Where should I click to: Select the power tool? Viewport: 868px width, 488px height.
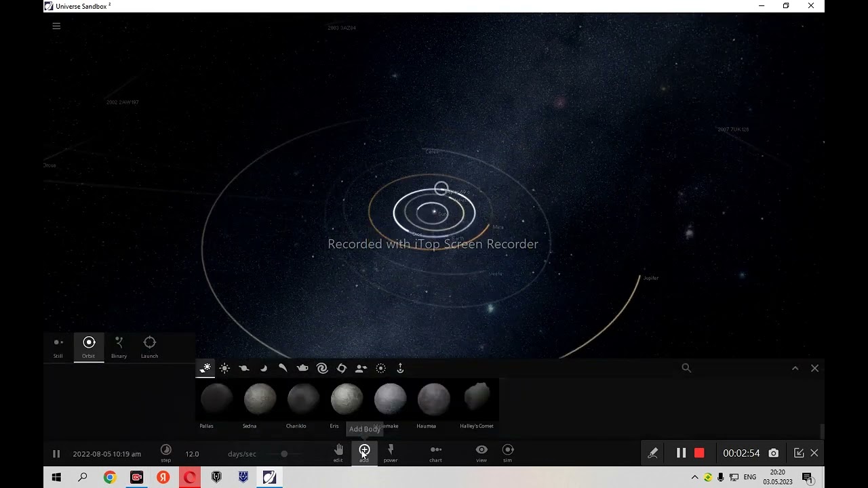point(391,453)
